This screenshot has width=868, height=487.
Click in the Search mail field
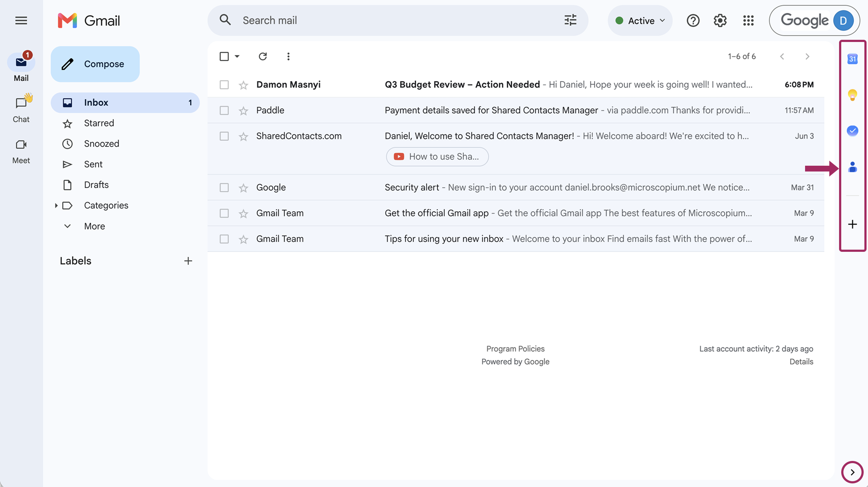398,20
